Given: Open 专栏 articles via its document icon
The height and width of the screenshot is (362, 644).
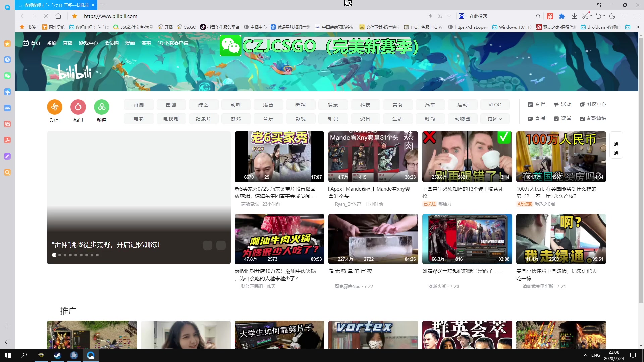Looking at the screenshot, I should (x=530, y=104).
